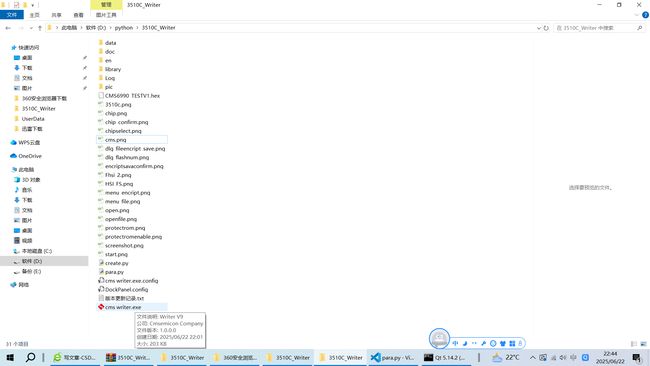The height and width of the screenshot is (366, 650).
Task: Click python in the address breadcrumb
Action: click(124, 28)
